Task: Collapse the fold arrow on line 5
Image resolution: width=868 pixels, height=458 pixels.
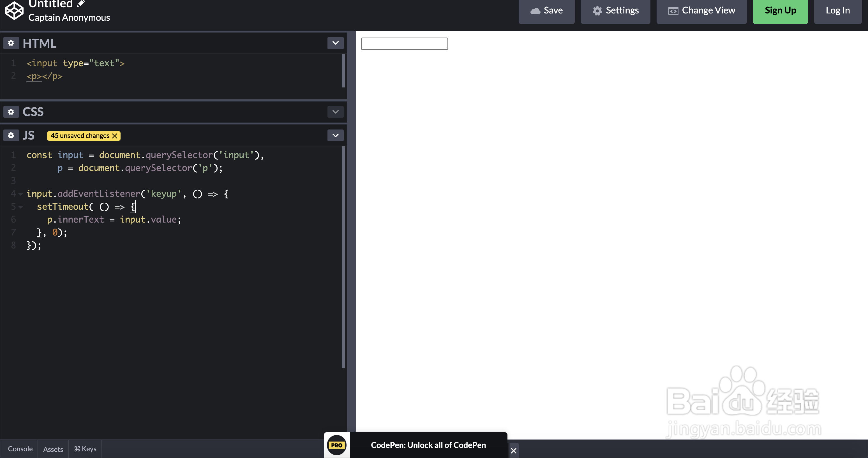Action: (x=20, y=207)
